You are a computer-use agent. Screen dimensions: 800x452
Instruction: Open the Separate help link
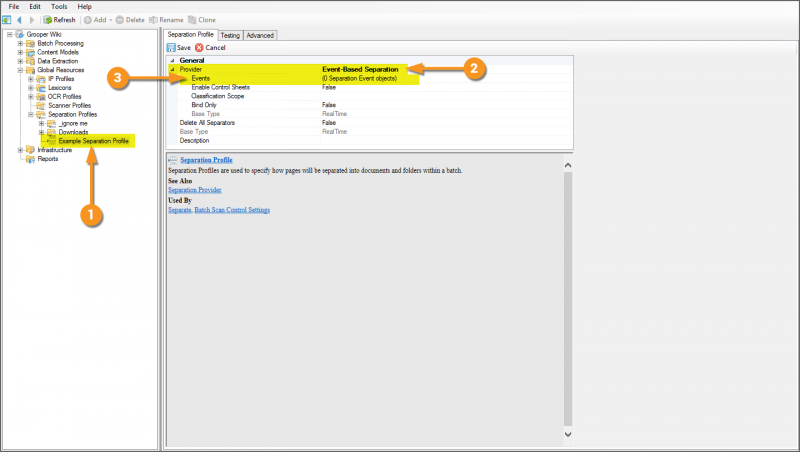tap(180, 210)
